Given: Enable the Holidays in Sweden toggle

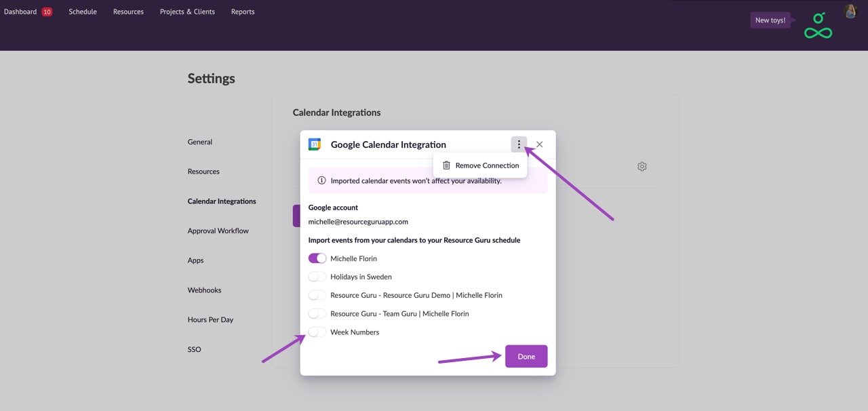Looking at the screenshot, I should pyautogui.click(x=317, y=277).
